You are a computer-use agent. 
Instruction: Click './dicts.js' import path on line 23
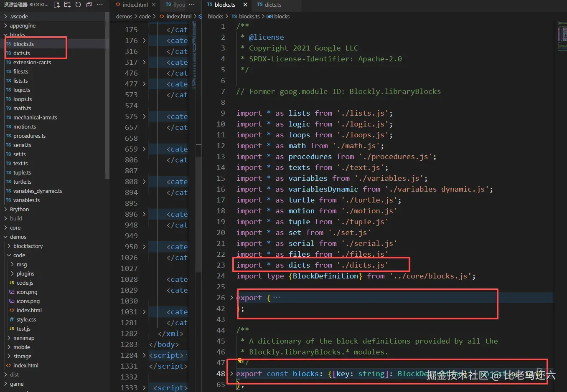click(x=363, y=265)
